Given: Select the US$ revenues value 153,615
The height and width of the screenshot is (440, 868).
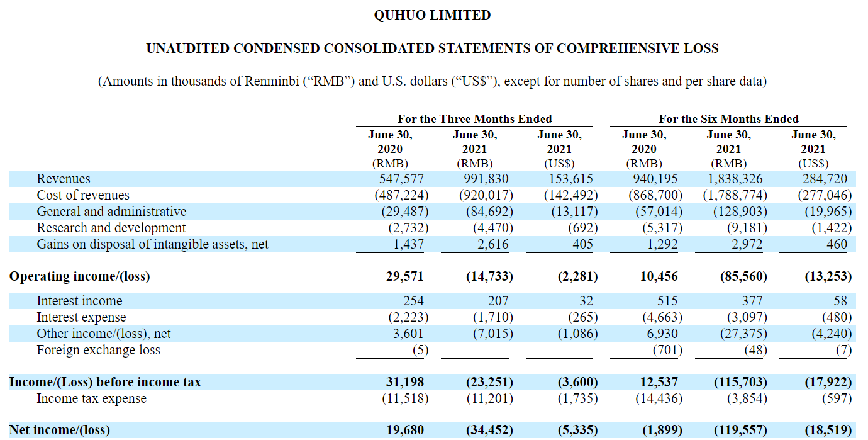Looking at the screenshot, I should 572,179.
